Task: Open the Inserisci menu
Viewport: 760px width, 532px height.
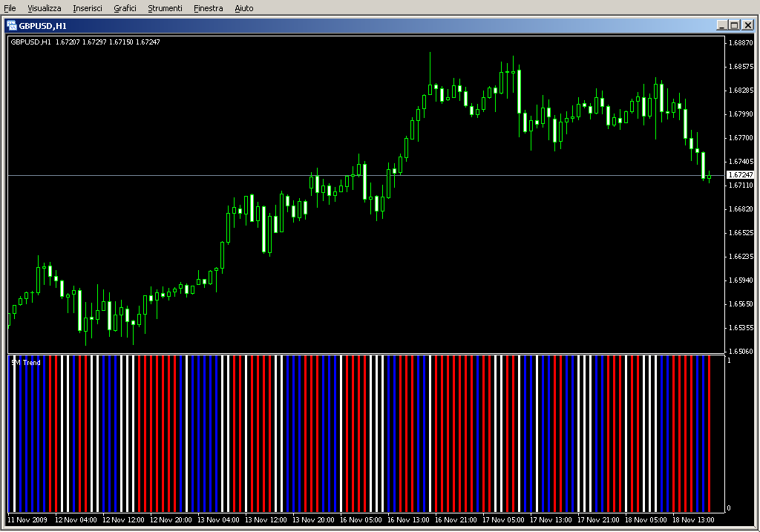Action: 88,8
